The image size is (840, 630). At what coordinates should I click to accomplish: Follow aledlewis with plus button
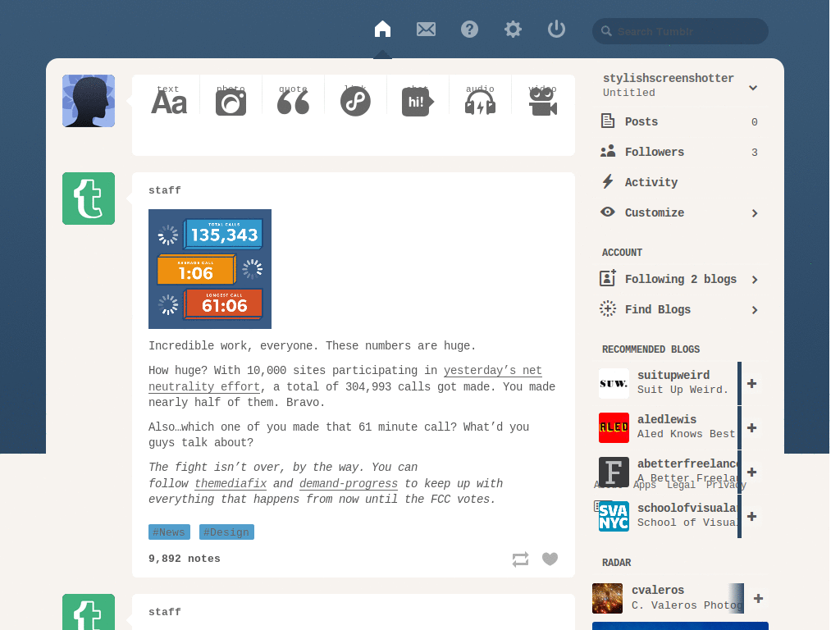point(751,427)
